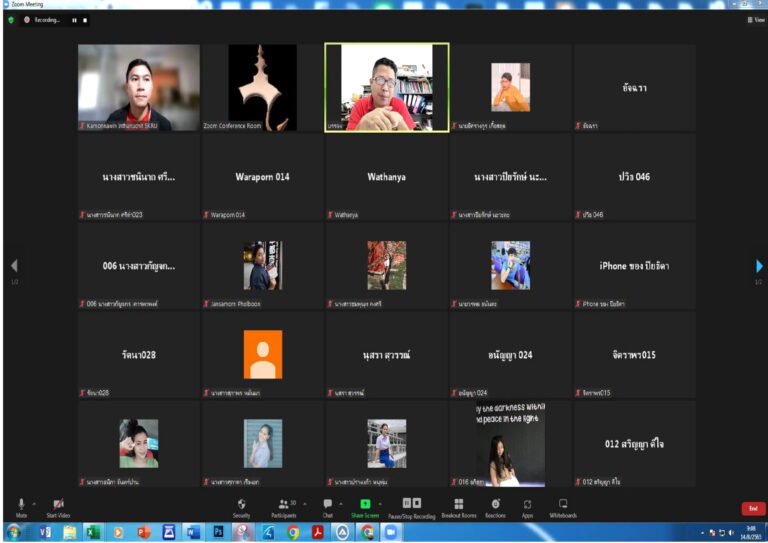Pause recording using the top-left pause icon
Image resolution: width=768 pixels, height=543 pixels.
pos(74,20)
